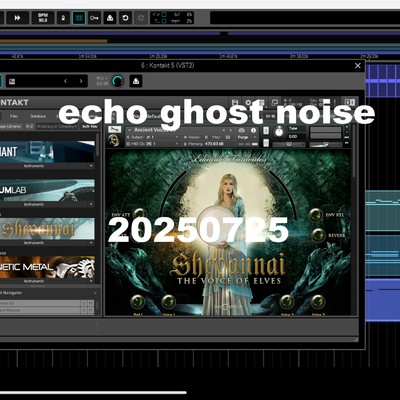Select the top library banner thumbnail
400x400 pixels.
pyautogui.click(x=47, y=152)
